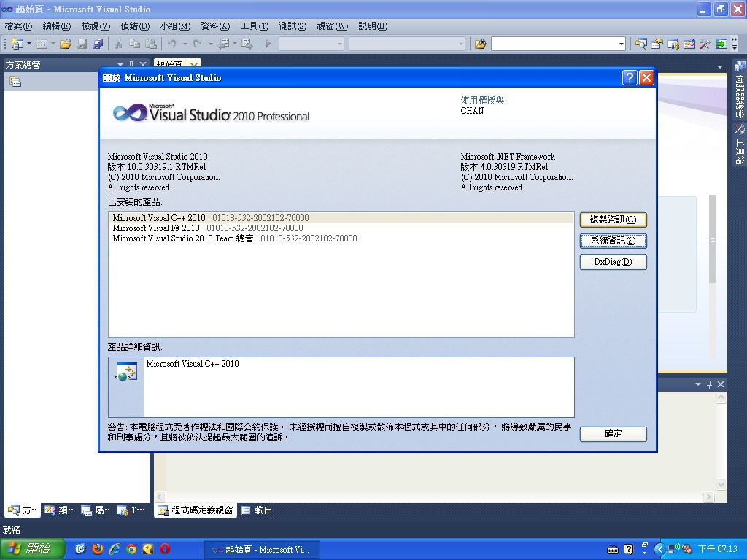Open Properties Window from the toolbar icon
Viewport: 747px width, 560px height.
[657, 44]
